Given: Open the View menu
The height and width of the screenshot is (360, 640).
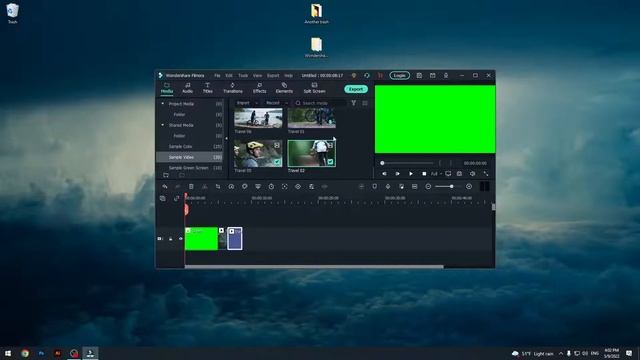Looking at the screenshot, I should click(257, 76).
